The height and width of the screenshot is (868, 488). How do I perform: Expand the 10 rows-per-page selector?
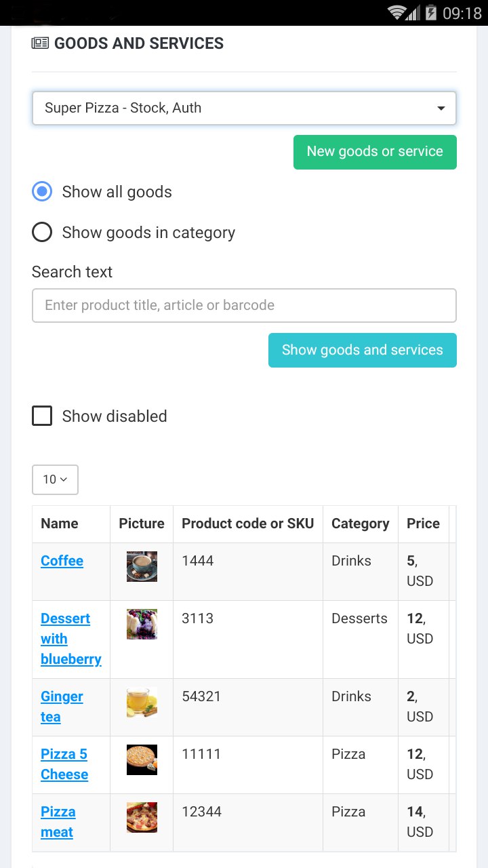(55, 479)
